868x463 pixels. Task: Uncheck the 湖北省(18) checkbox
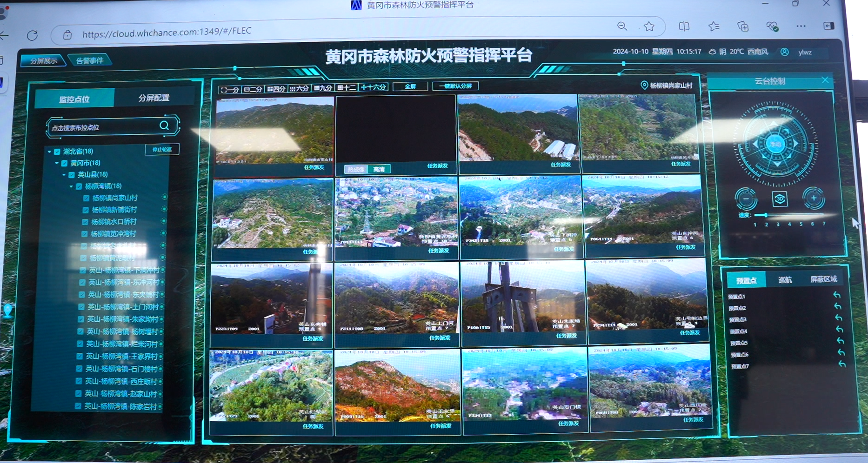click(57, 152)
